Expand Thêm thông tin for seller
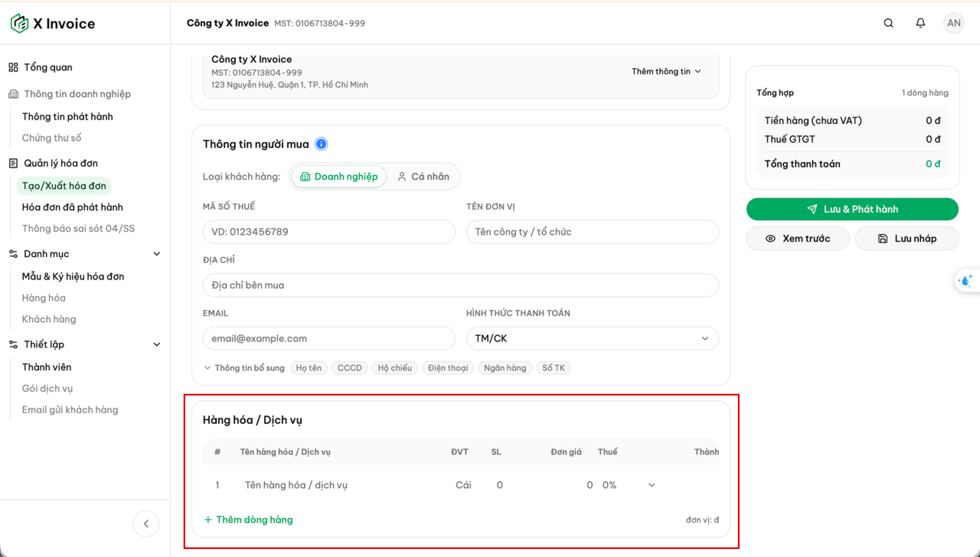The image size is (980, 557). [666, 72]
